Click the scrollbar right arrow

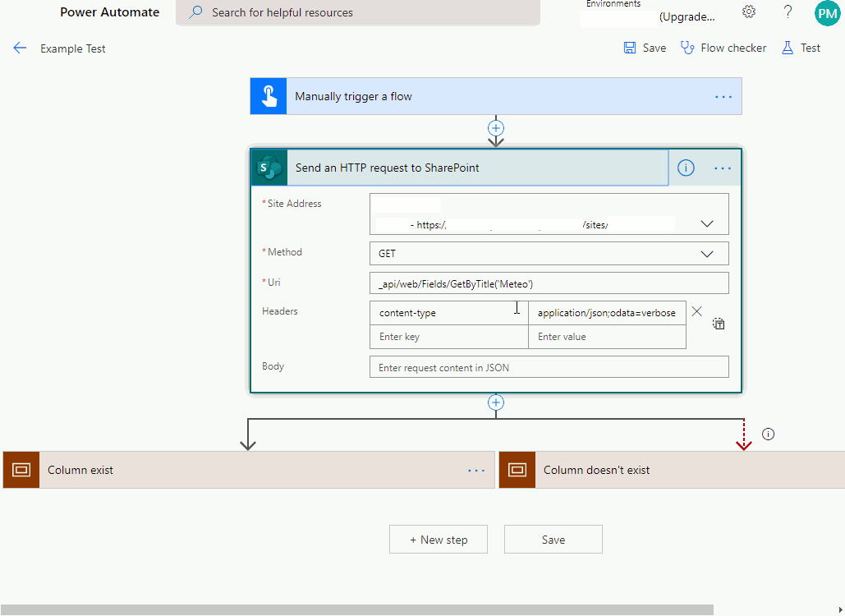[840, 610]
